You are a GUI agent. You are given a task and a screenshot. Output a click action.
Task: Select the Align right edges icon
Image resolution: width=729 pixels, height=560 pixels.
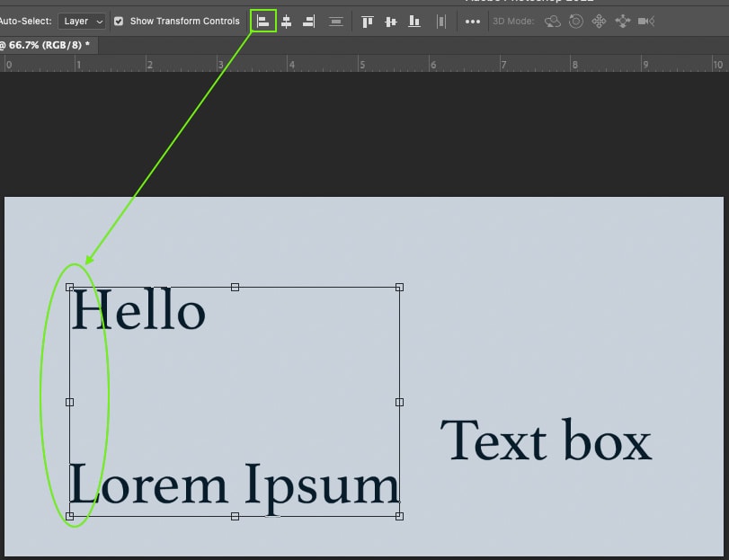[x=307, y=21]
